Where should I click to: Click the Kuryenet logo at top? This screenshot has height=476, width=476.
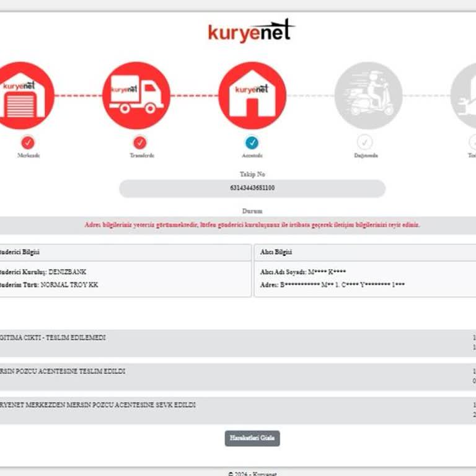click(252, 30)
